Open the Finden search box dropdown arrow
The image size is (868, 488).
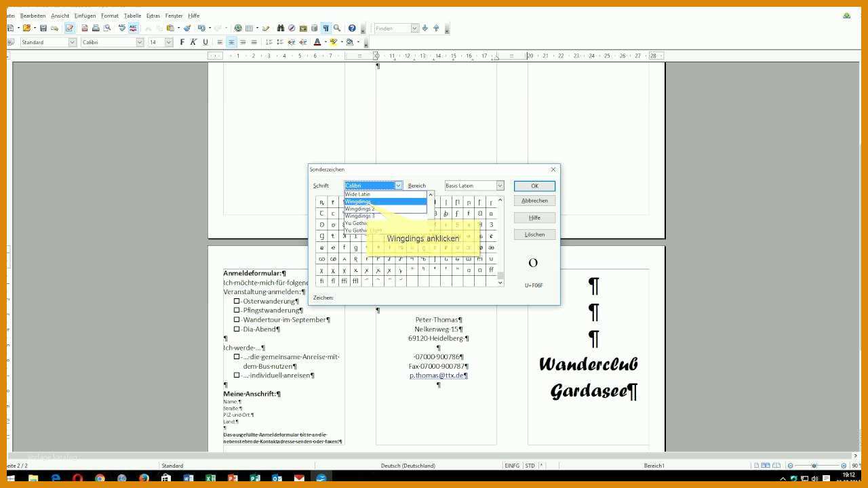pos(414,28)
